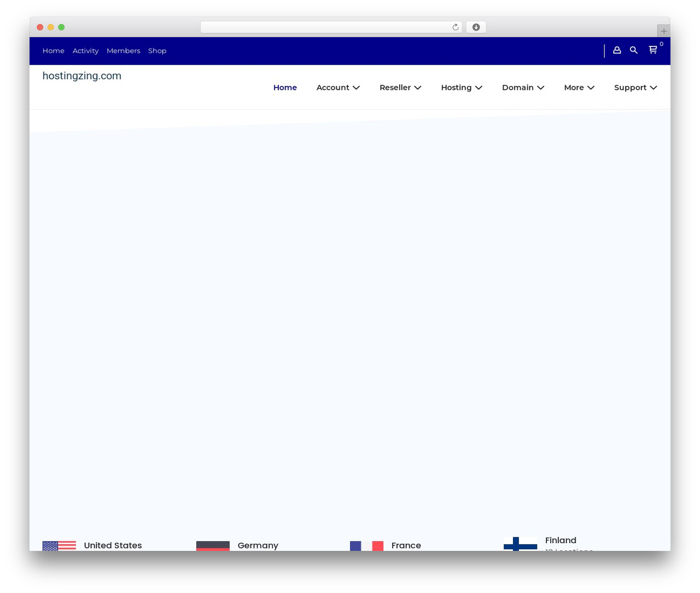Open Home link in top blue bar
Image resolution: width=700 pixels, height=593 pixels.
click(x=54, y=51)
